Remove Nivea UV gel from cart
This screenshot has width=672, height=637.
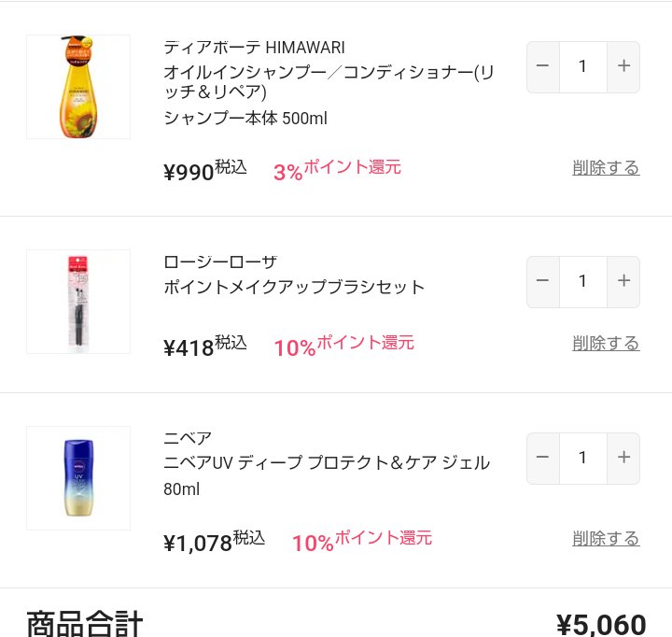(606, 539)
